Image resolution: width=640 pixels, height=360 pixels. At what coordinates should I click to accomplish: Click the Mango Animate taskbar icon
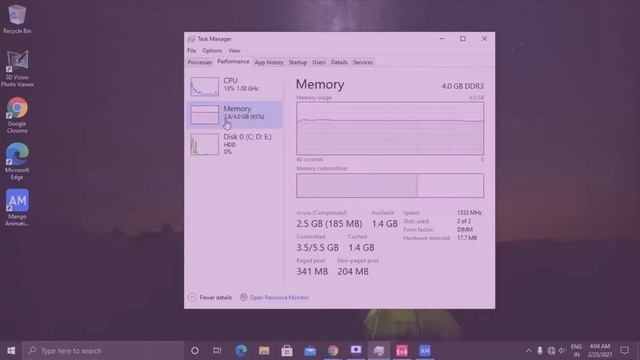[425, 351]
